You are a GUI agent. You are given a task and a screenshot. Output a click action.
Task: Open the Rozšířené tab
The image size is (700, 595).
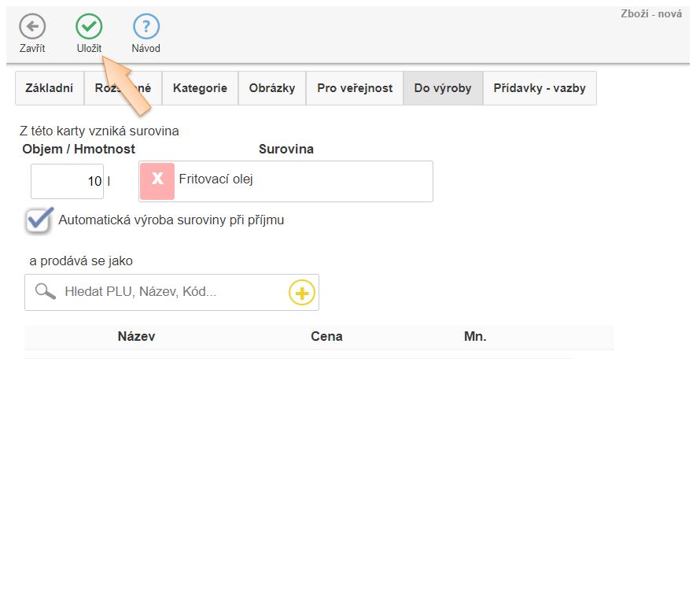[123, 88]
